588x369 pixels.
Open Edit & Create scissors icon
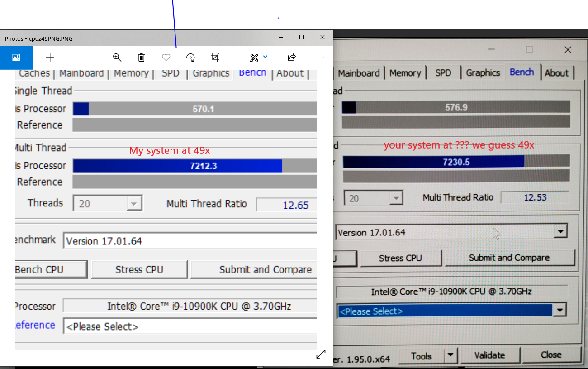(254, 58)
